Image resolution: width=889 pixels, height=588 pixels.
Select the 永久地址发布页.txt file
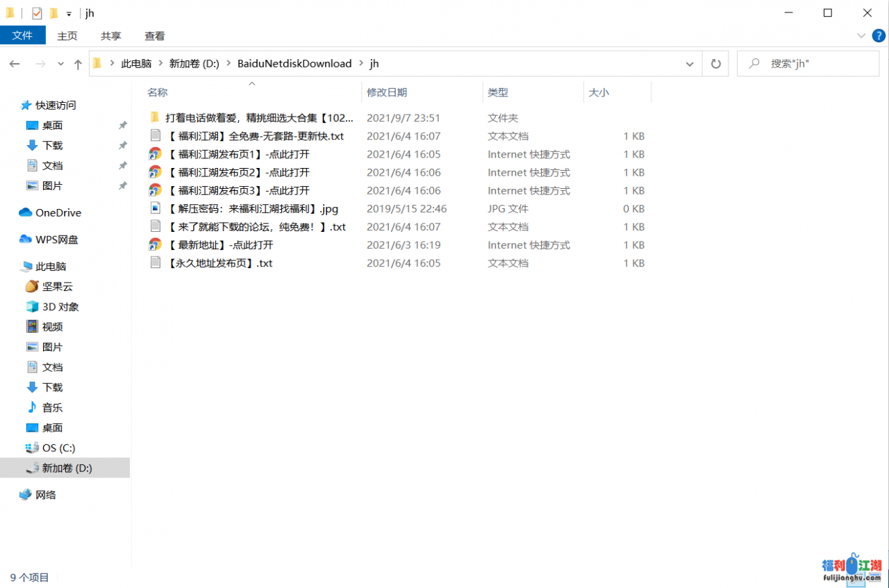point(219,263)
